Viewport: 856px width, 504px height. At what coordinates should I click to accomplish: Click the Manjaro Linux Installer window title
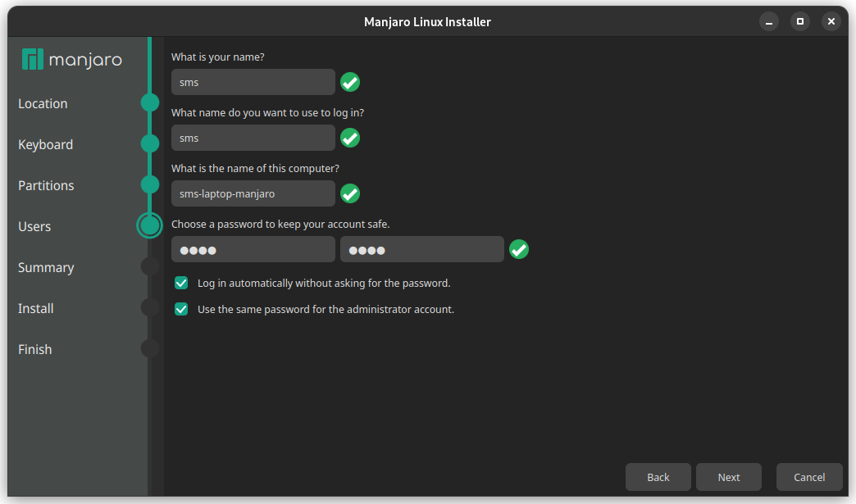pos(427,22)
